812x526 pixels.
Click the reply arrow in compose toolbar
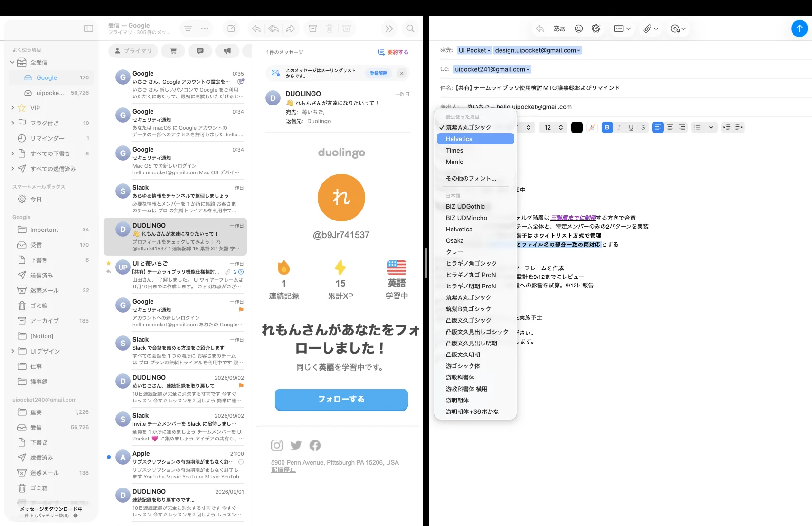pos(540,29)
